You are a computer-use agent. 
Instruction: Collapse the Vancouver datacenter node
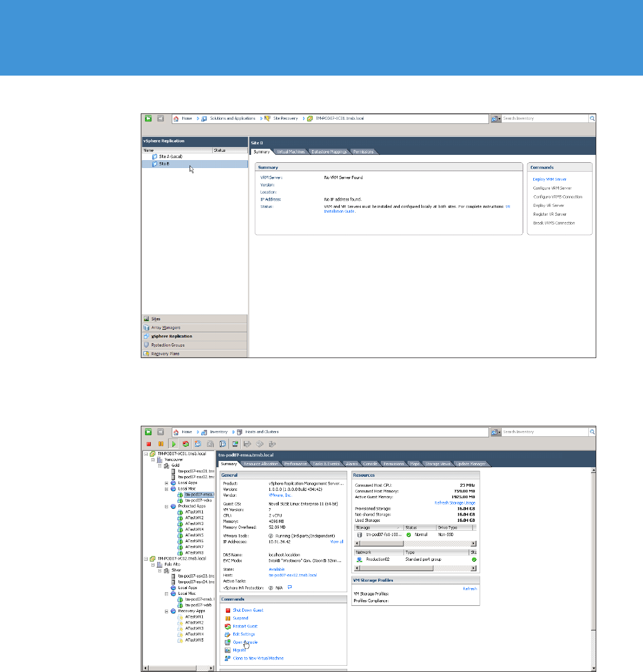[x=153, y=459]
